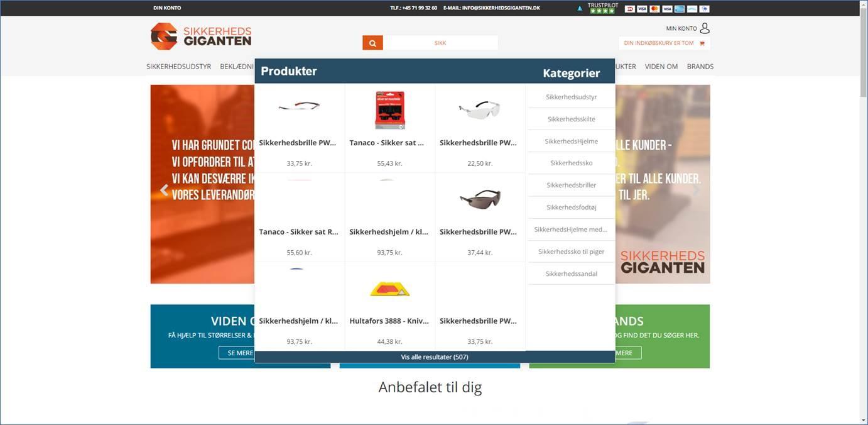Click the next carousel arrow
Screen dimensions: 868x425
(696, 189)
